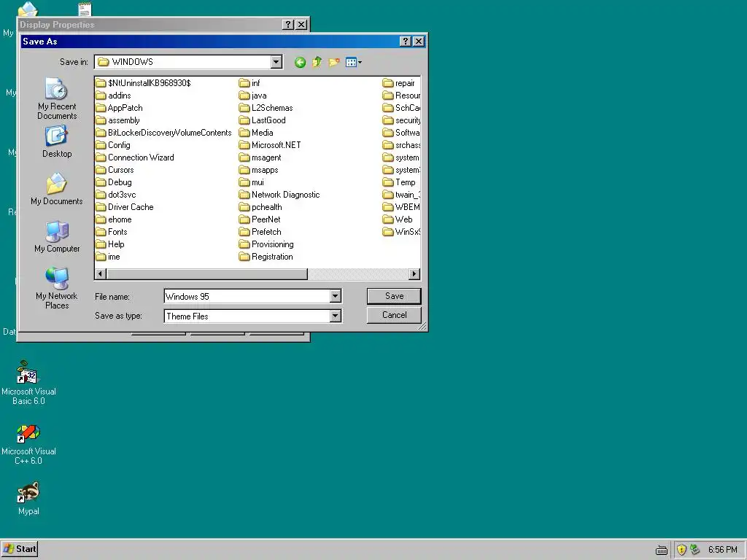This screenshot has height=560, width=747.
Task: Open My Network Places in places bar
Action: coord(57,288)
